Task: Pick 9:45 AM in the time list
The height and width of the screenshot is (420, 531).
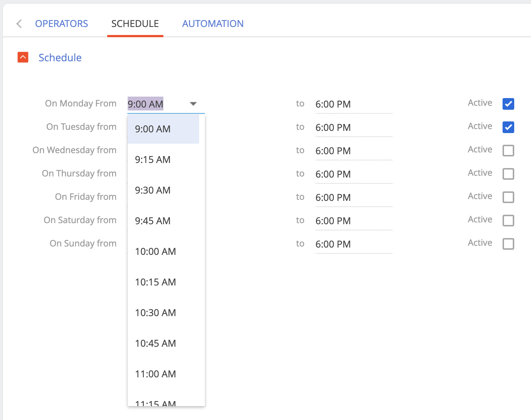Action: 153,221
